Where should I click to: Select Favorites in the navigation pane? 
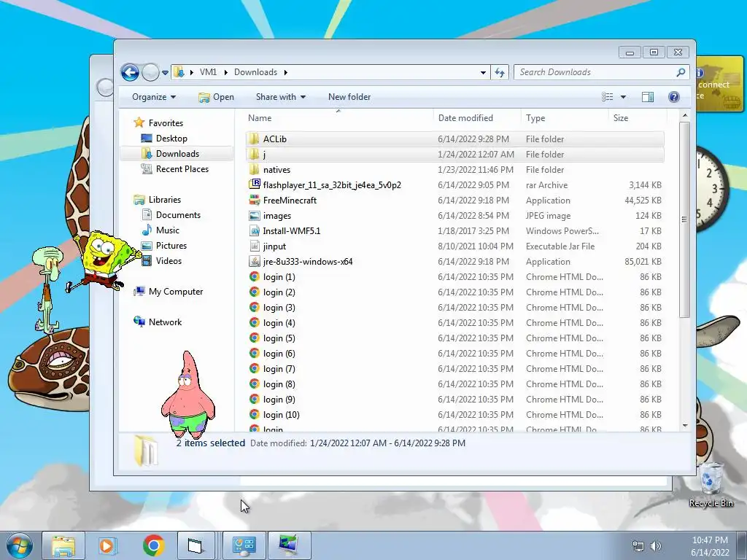166,122
